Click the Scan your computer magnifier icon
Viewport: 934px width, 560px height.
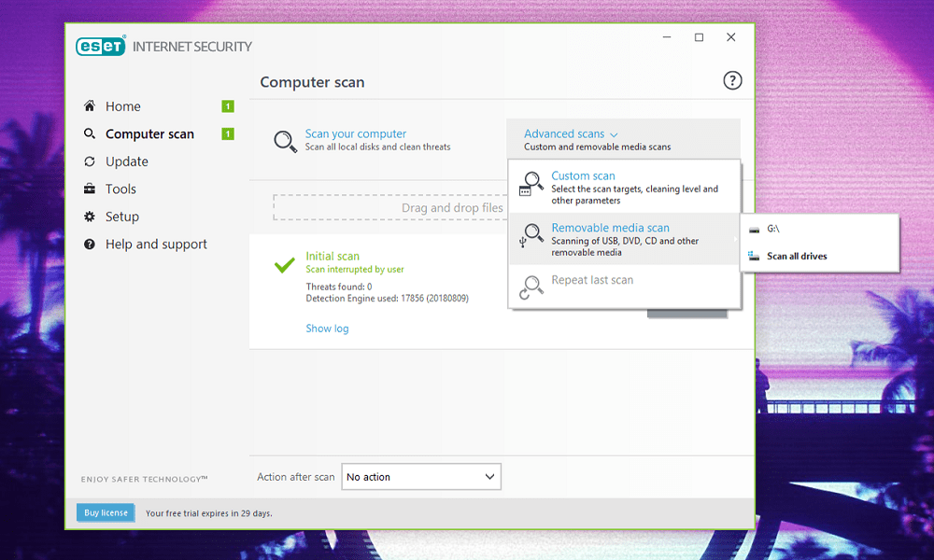click(285, 142)
